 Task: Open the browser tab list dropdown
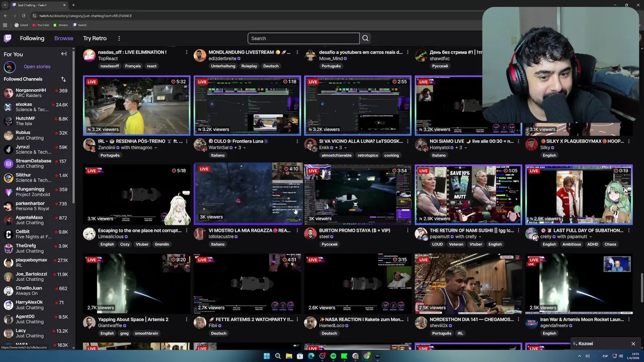[5, 5]
